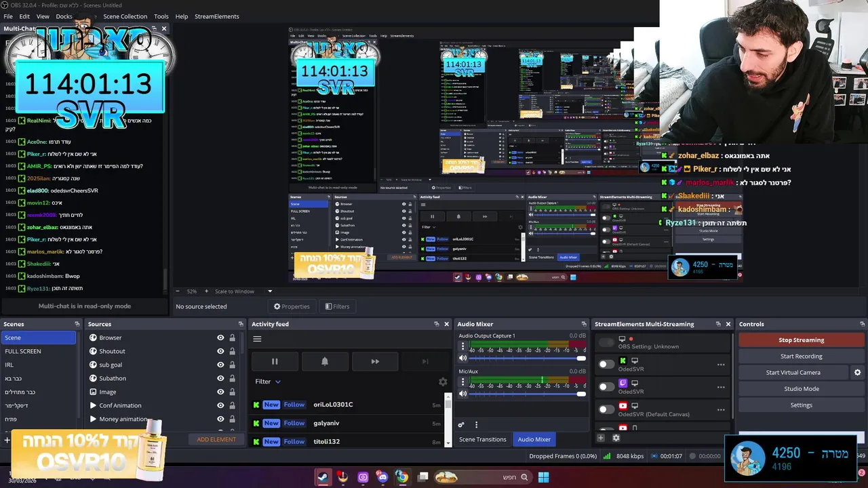Open source Filters button
The height and width of the screenshot is (488, 868).
(337, 306)
